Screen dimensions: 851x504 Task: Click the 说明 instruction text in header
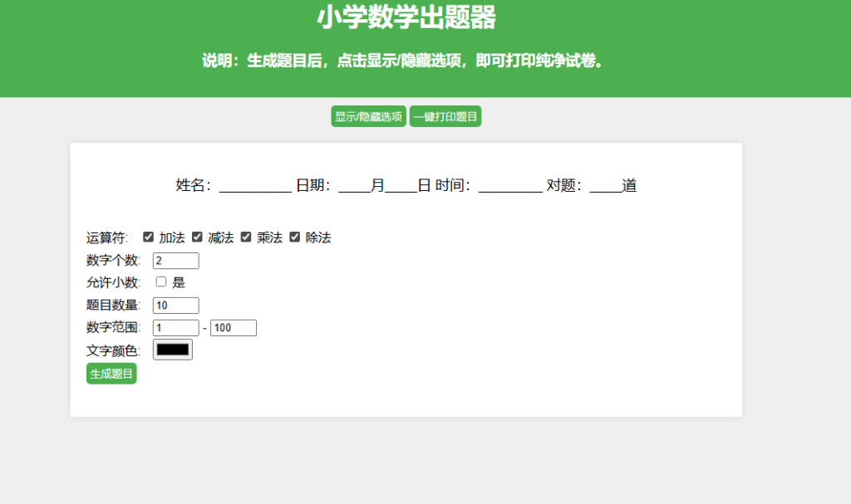click(402, 61)
